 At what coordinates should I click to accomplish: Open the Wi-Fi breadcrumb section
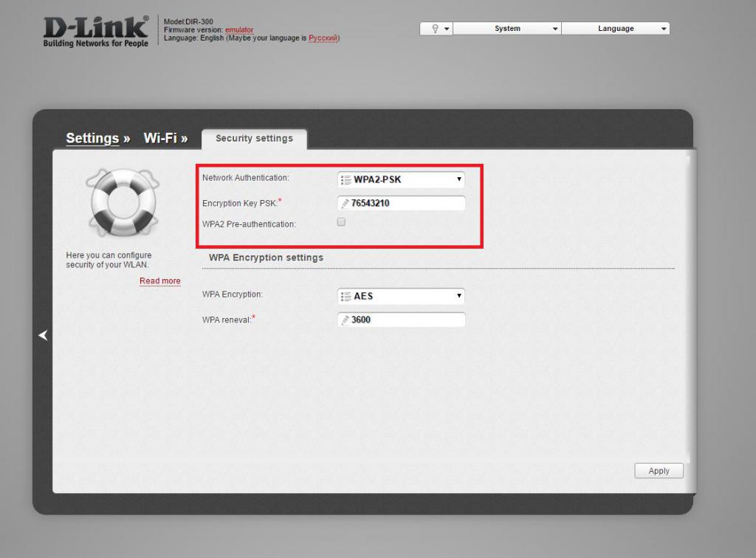tap(160, 138)
